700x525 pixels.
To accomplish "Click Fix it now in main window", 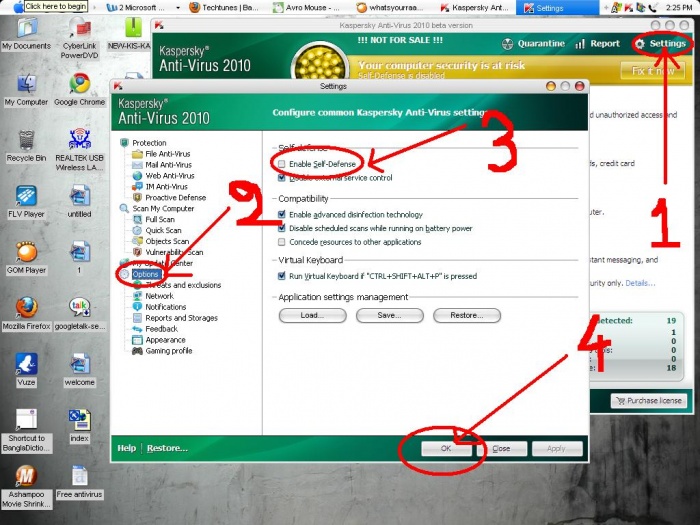I will (653, 71).
